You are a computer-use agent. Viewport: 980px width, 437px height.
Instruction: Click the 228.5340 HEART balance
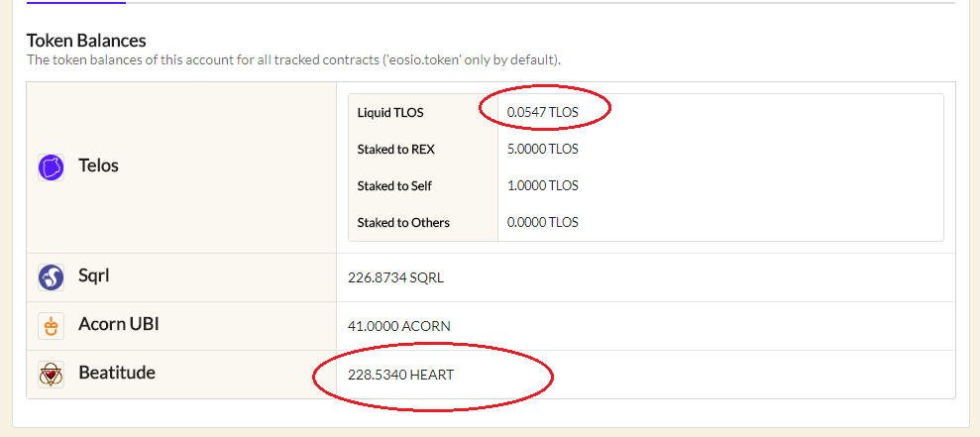tap(400, 376)
